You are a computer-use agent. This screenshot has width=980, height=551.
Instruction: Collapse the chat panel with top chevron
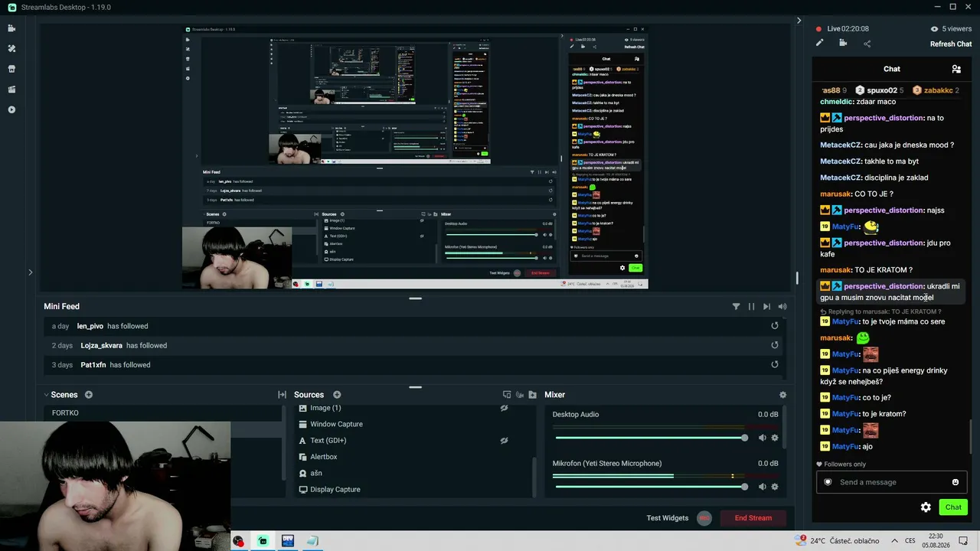click(799, 21)
